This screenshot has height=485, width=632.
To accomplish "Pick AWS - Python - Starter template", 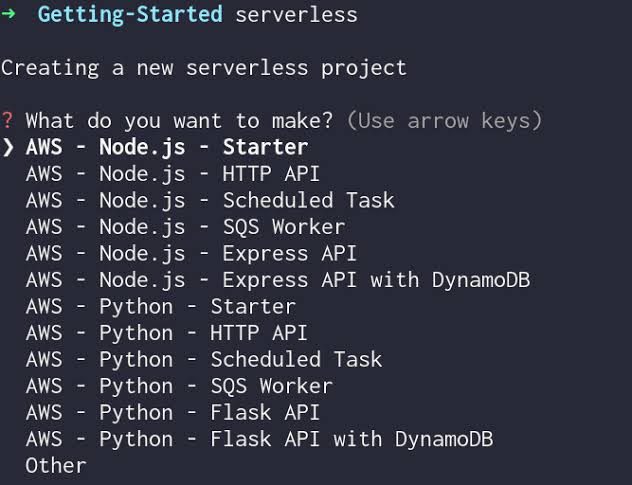I will [161, 306].
